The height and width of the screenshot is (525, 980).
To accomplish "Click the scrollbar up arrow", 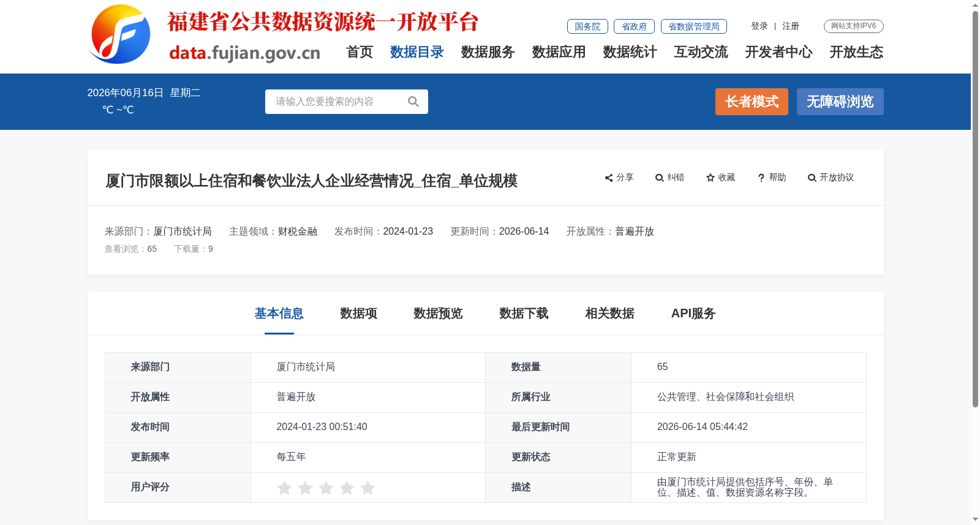I will point(975,5).
